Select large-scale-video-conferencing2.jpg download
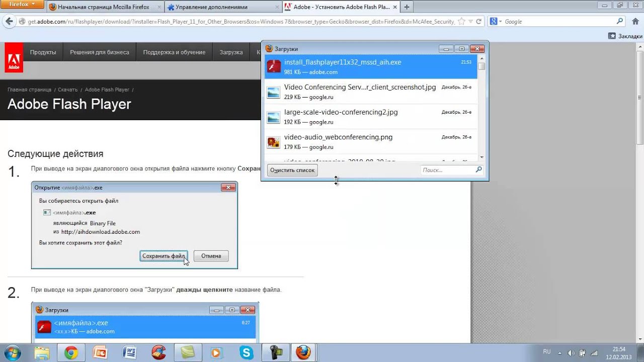Viewport: 644px width, 362px height. click(x=370, y=117)
